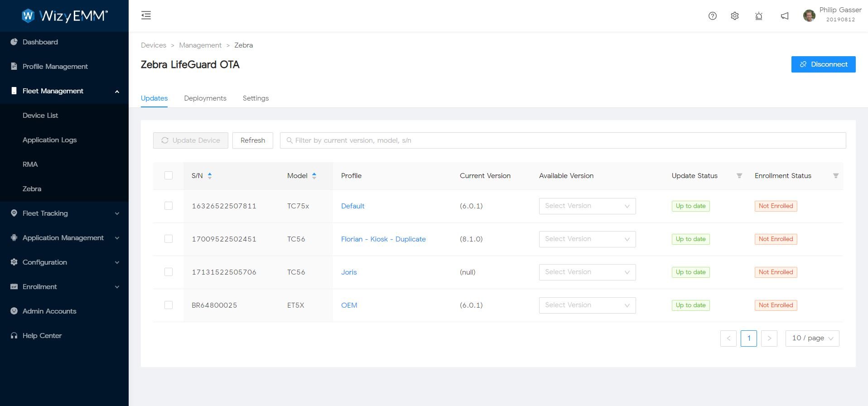
Task: Sort the table by Model
Action: pyautogui.click(x=314, y=176)
